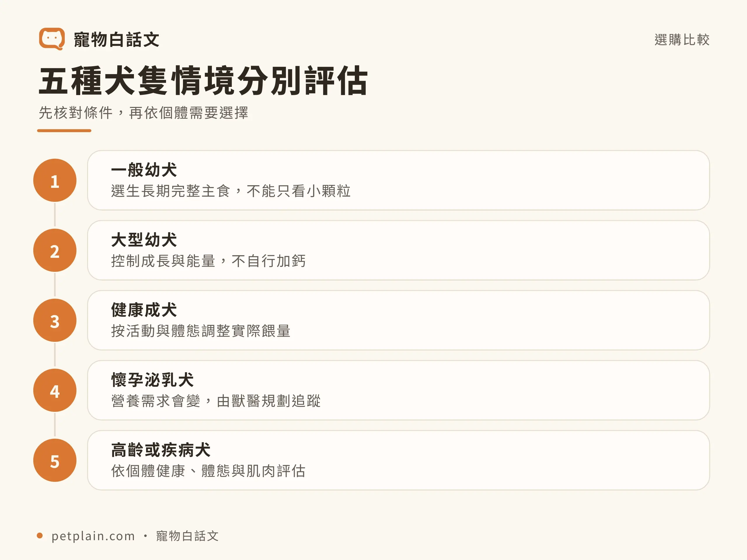This screenshot has width=747, height=560.
Task: Select the orange circle numbered 3
Action: click(x=55, y=320)
